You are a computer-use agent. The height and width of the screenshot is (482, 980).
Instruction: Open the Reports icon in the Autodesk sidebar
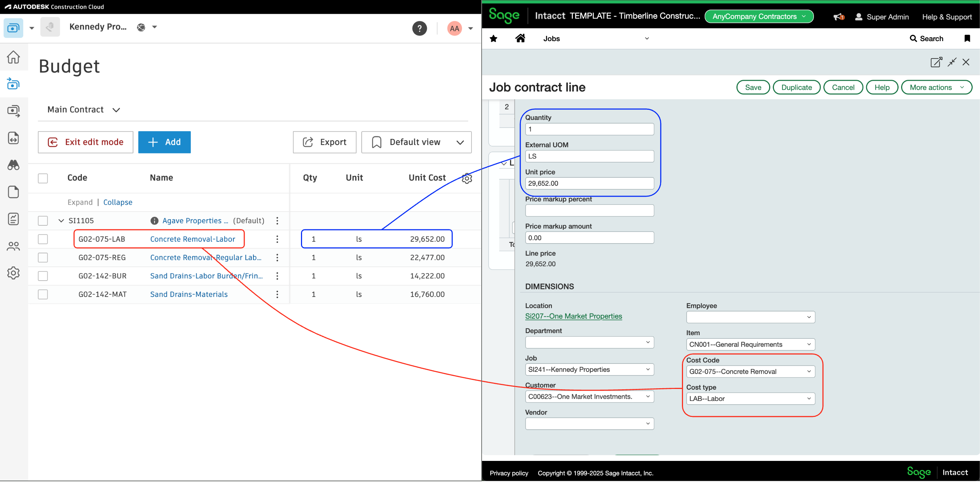pos(13,219)
